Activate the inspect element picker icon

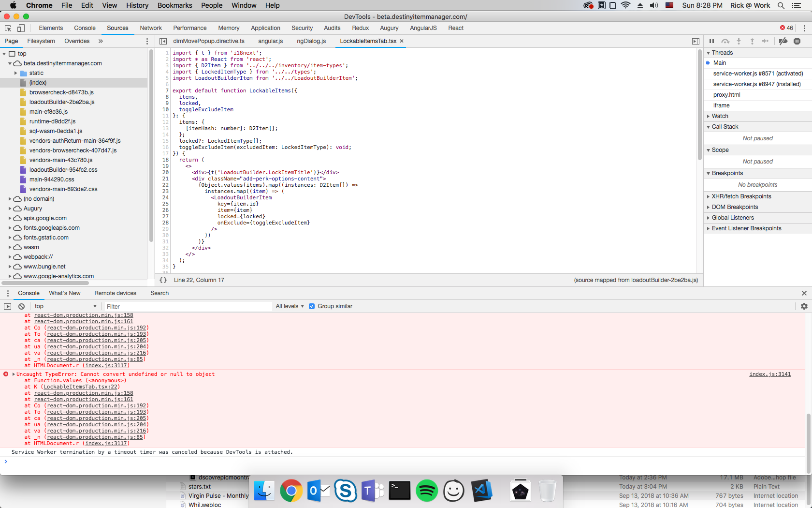tap(8, 28)
